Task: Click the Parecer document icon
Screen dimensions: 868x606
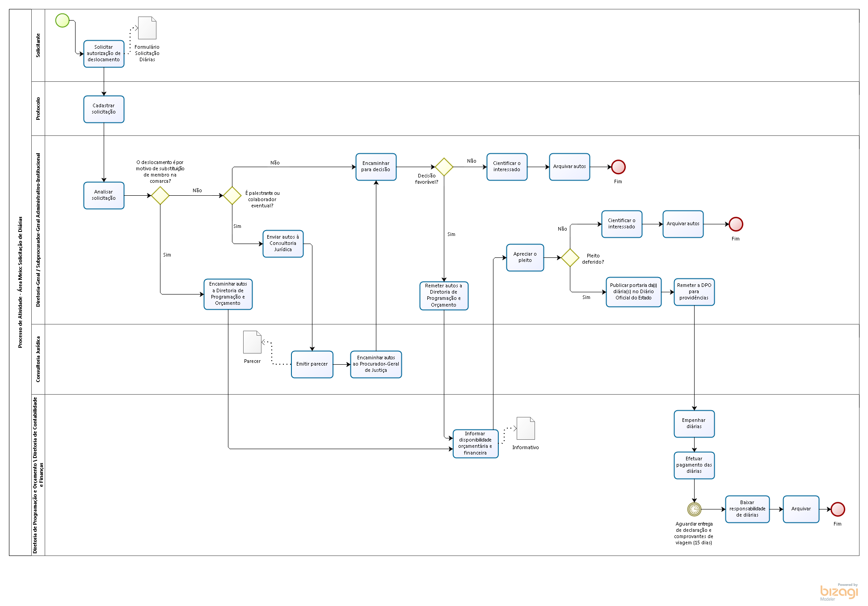Action: [x=252, y=342]
